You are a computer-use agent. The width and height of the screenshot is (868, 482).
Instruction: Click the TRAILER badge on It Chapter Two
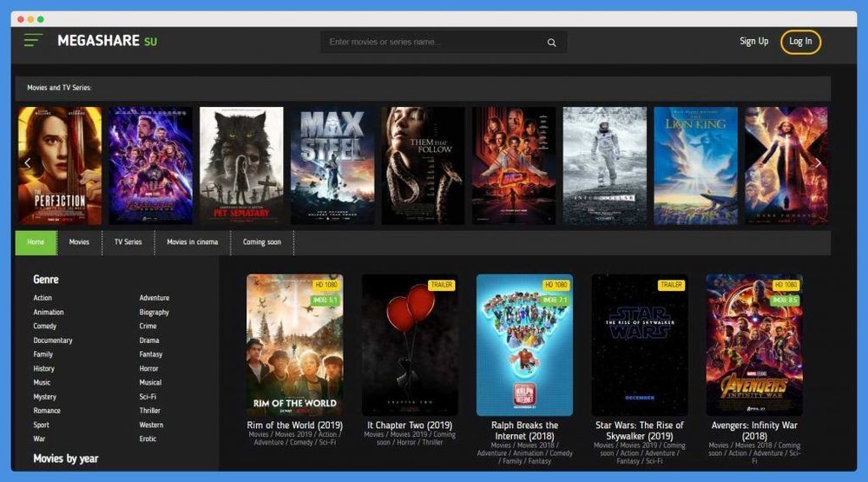441,285
